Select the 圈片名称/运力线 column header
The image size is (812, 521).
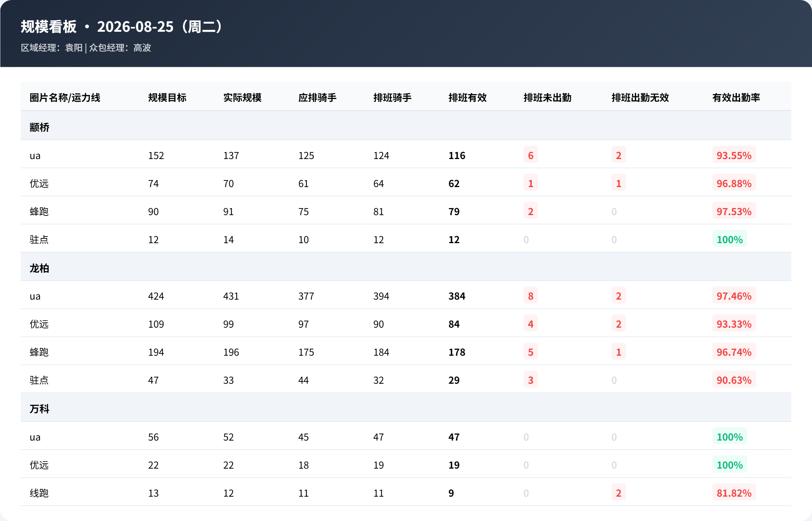pyautogui.click(x=65, y=97)
